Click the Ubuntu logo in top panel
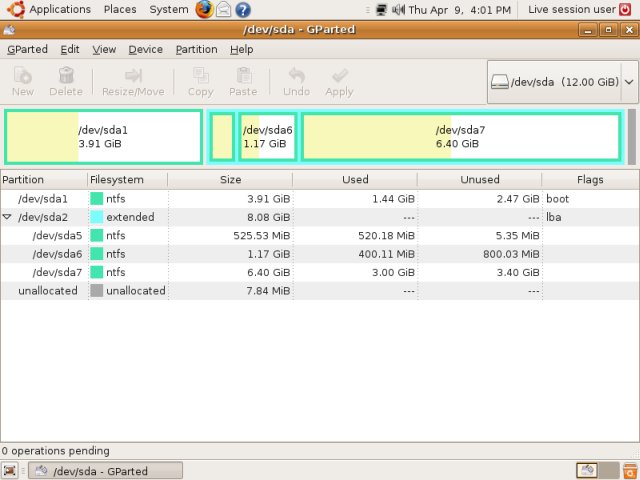This screenshot has height=480, width=640. [x=16, y=9]
